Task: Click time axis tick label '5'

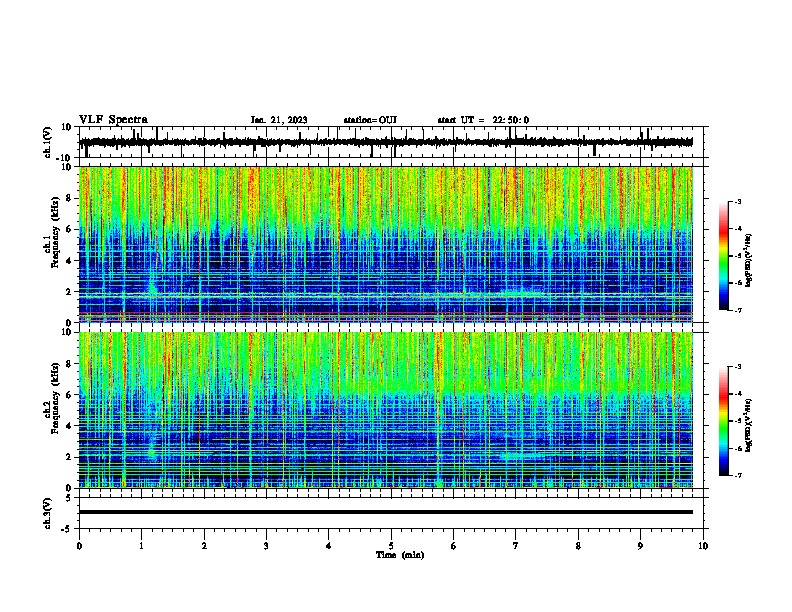Action: point(391,546)
